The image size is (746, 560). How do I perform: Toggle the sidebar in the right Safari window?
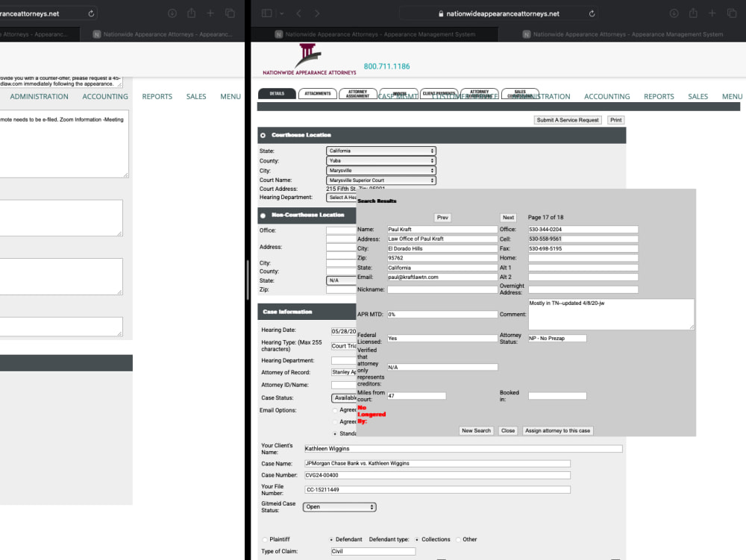coord(267,13)
